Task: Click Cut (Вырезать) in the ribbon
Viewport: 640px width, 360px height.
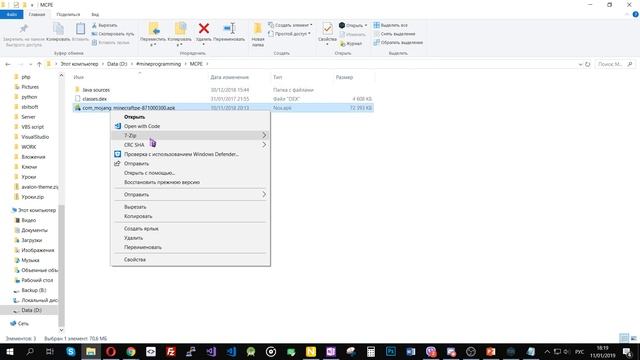Action: click(x=104, y=25)
